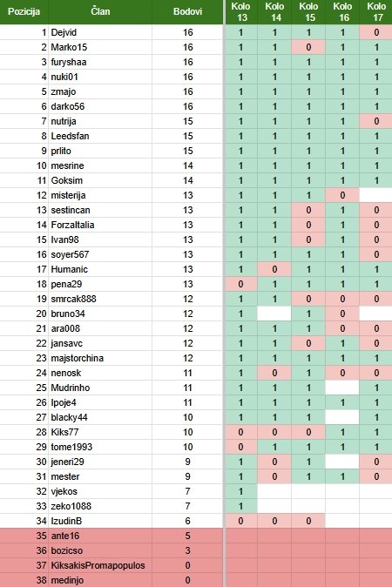The width and height of the screenshot is (392, 587).
Task: Select the Član column header
Action: coord(100,11)
